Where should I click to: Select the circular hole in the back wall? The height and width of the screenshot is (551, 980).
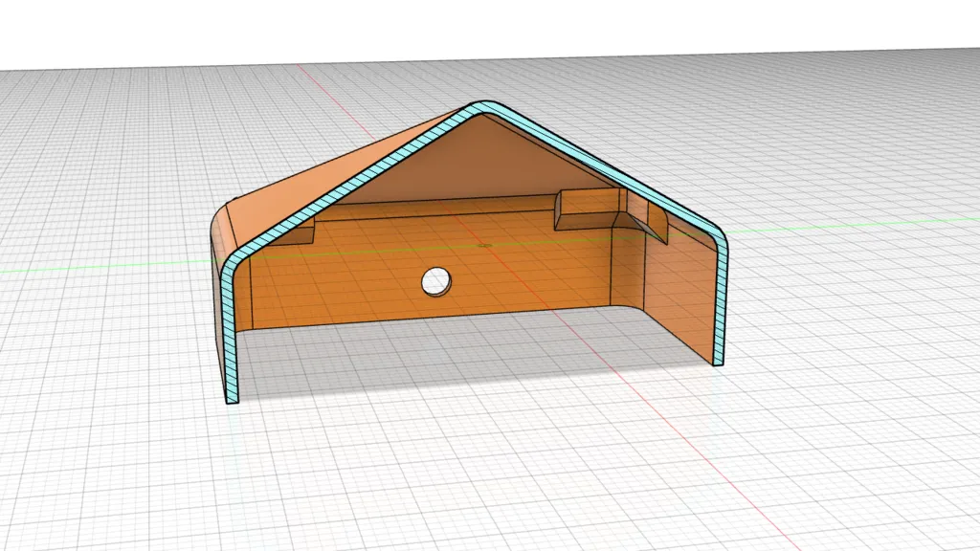pyautogui.click(x=436, y=279)
